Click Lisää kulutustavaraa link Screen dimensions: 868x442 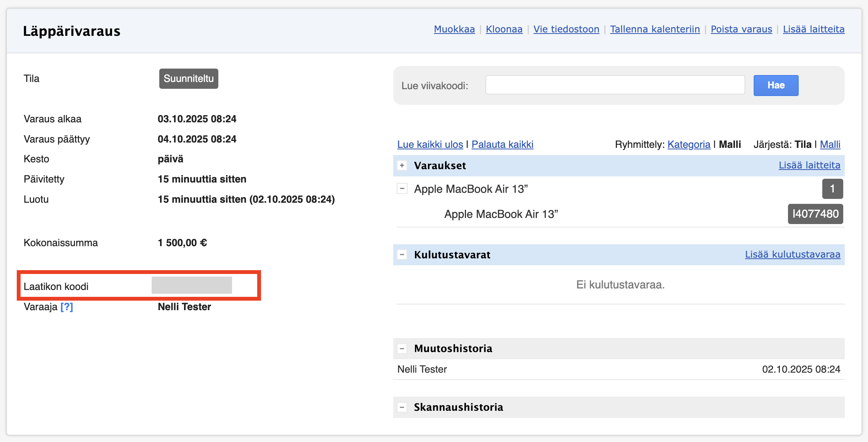pyautogui.click(x=792, y=255)
